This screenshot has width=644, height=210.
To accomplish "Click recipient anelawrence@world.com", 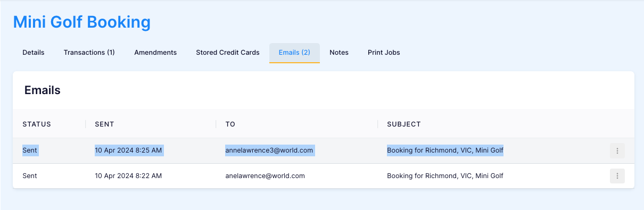I will [x=265, y=176].
